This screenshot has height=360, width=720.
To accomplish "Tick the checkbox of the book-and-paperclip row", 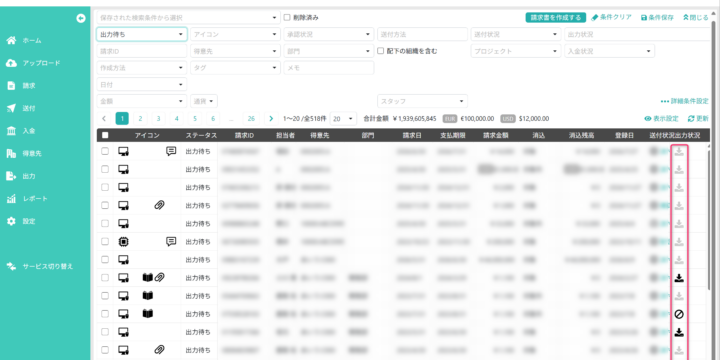I will coord(105,277).
